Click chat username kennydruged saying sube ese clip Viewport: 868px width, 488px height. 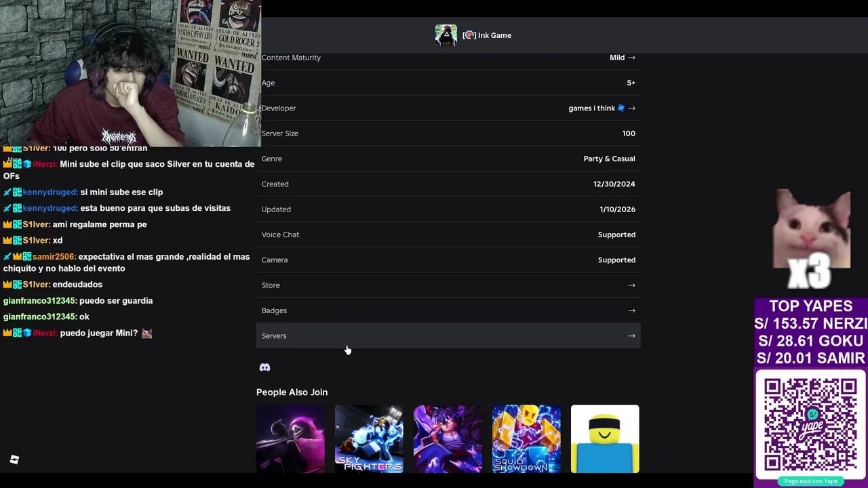(50, 192)
